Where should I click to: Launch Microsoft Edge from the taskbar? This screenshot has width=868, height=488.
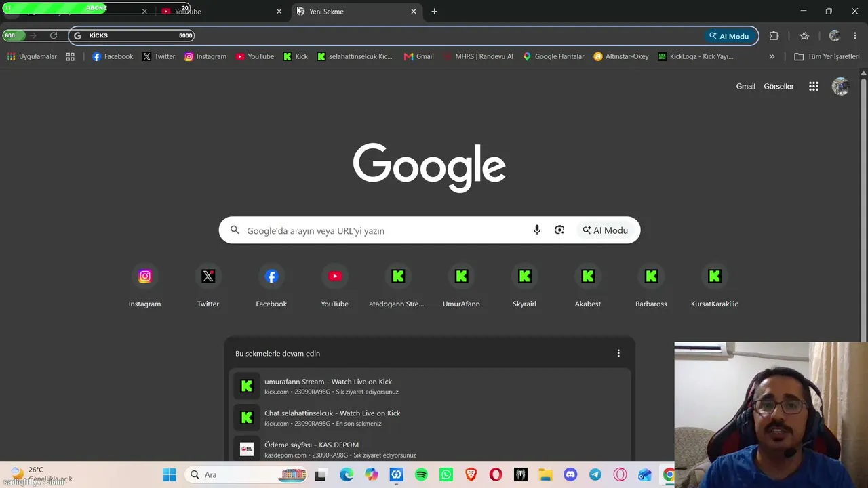coord(347,474)
